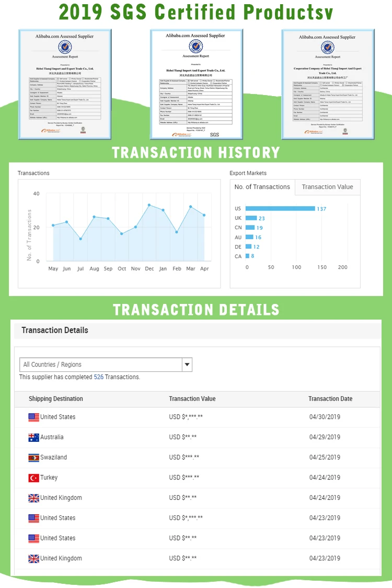Viewport: 392px width, 588px height.
Task: Select the 'Australia' destination text
Action: (x=52, y=437)
